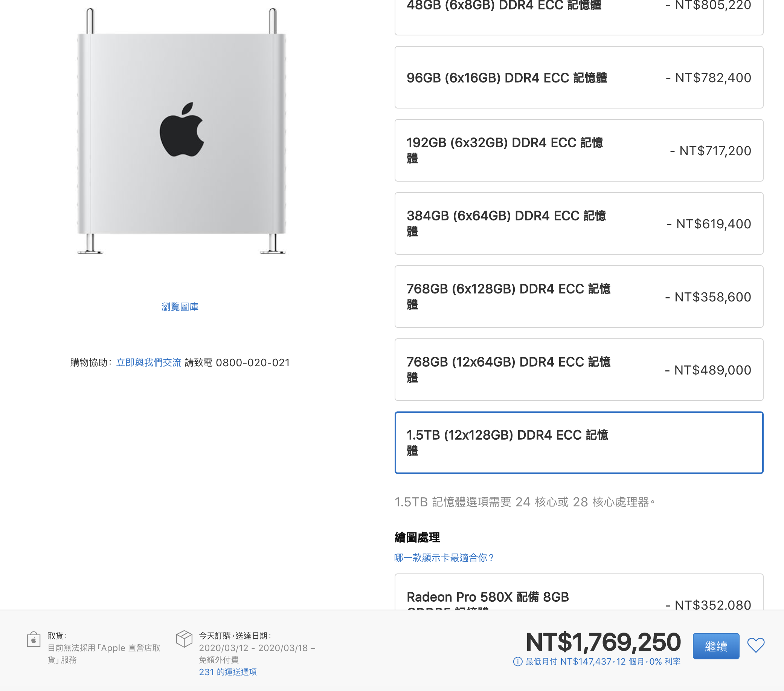The width and height of the screenshot is (784, 691).
Task: Click the delivery box icon
Action: (x=184, y=639)
